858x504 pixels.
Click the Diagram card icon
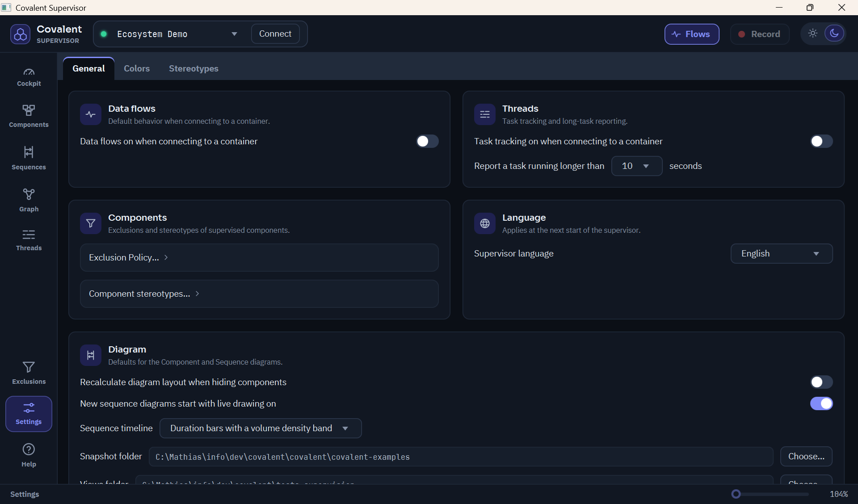91,355
